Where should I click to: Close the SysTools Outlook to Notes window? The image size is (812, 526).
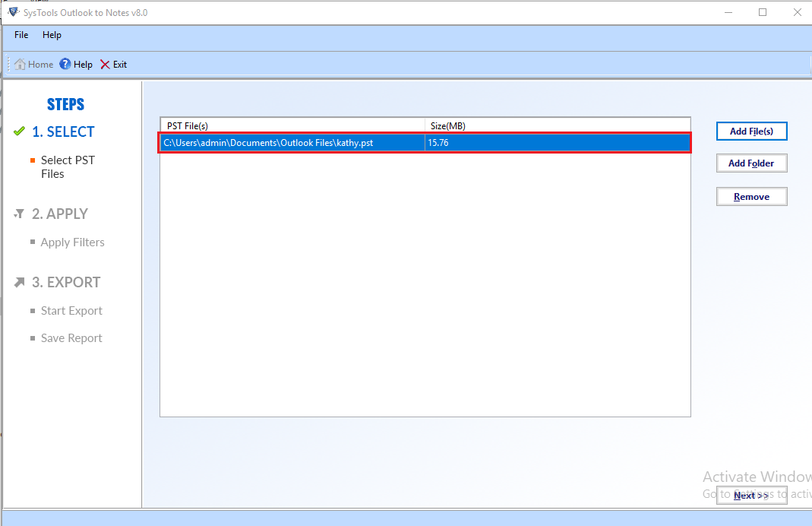click(x=798, y=12)
